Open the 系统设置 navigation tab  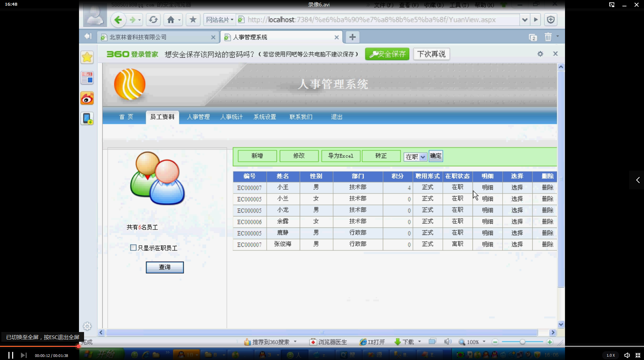click(x=265, y=117)
